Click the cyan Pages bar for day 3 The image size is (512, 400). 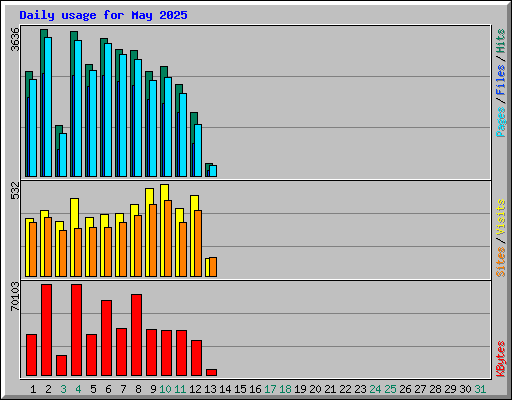(x=63, y=155)
